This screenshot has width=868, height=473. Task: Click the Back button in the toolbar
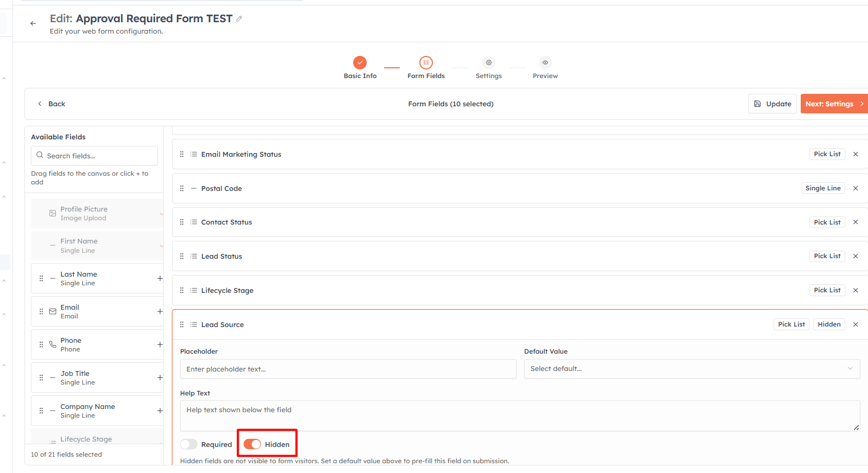(x=51, y=104)
